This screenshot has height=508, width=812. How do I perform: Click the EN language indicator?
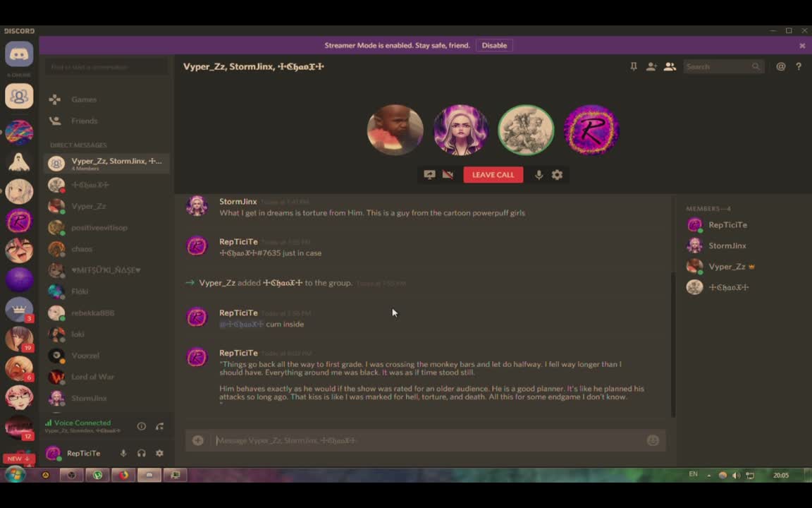(x=693, y=474)
